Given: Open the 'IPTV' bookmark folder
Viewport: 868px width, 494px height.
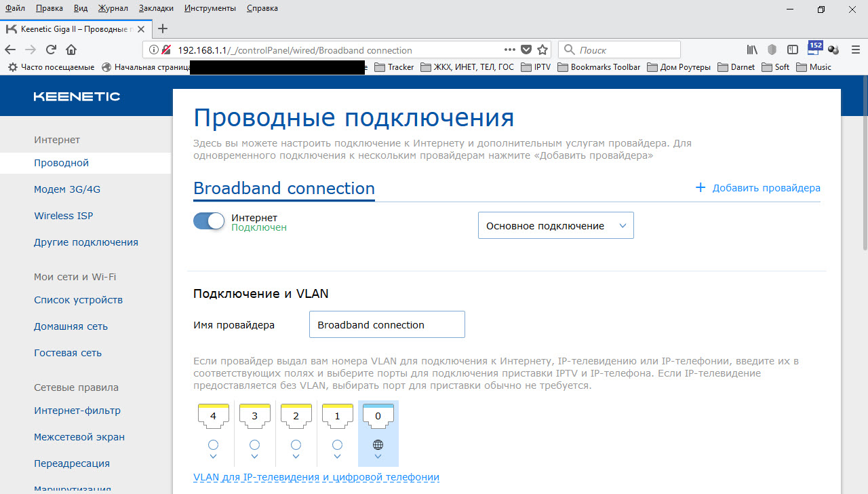Looking at the screenshot, I should pyautogui.click(x=536, y=67).
